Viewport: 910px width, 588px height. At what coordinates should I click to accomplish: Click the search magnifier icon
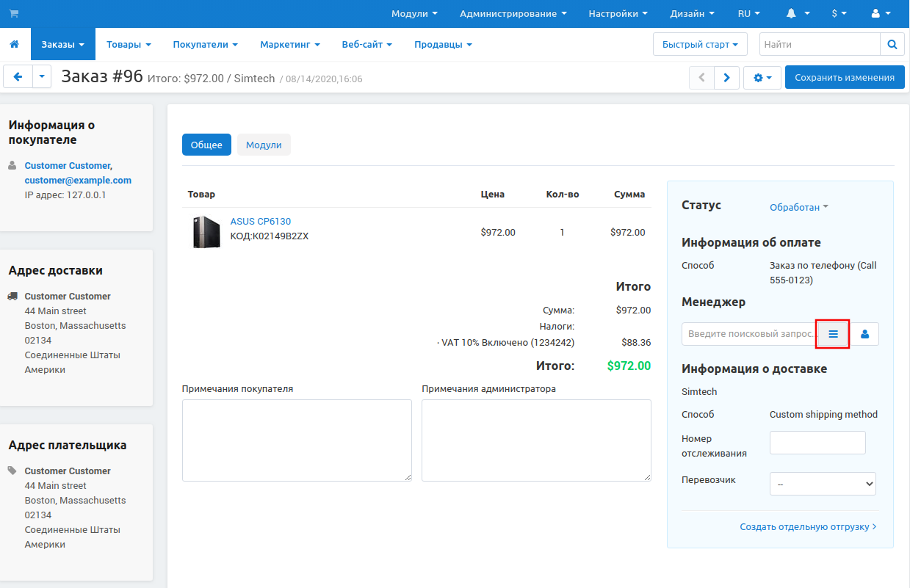[x=892, y=44]
